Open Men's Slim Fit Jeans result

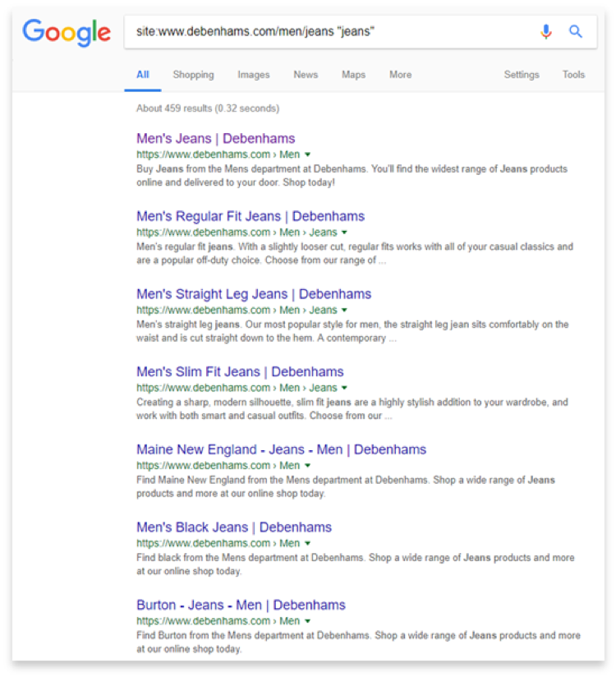point(240,371)
